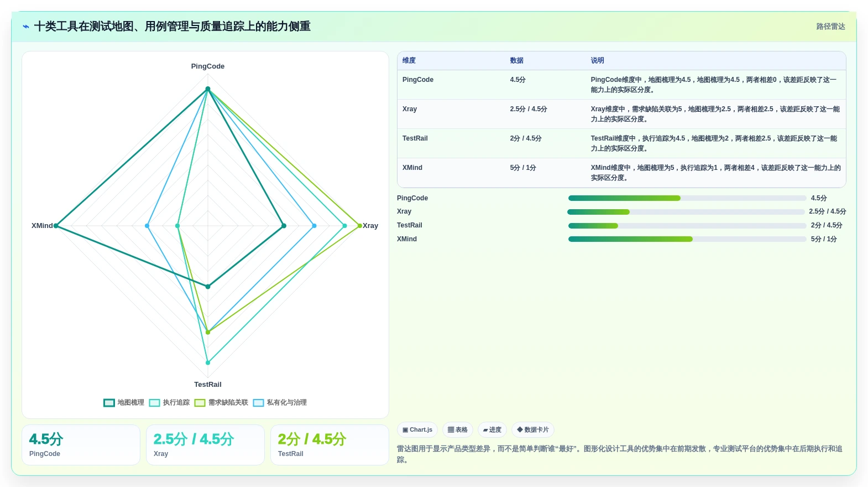868x487 pixels.
Task: Click the green data point at Xray axis tip
Action: click(x=360, y=226)
